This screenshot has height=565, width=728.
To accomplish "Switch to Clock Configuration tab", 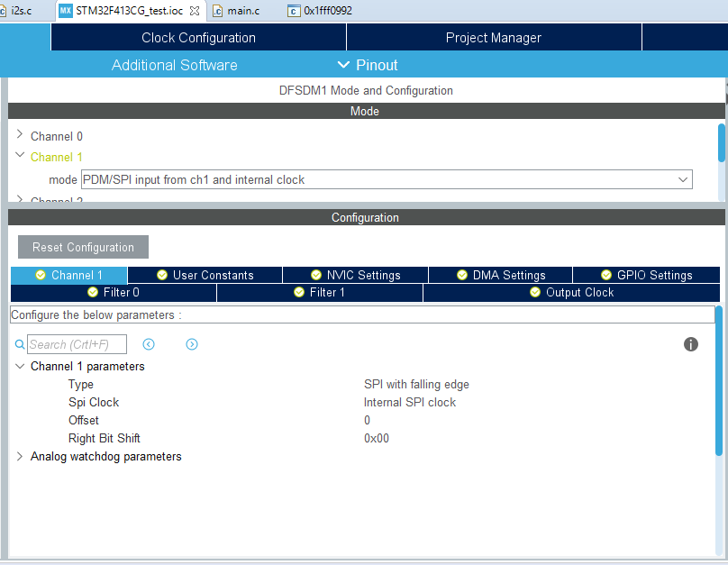I will [198, 38].
